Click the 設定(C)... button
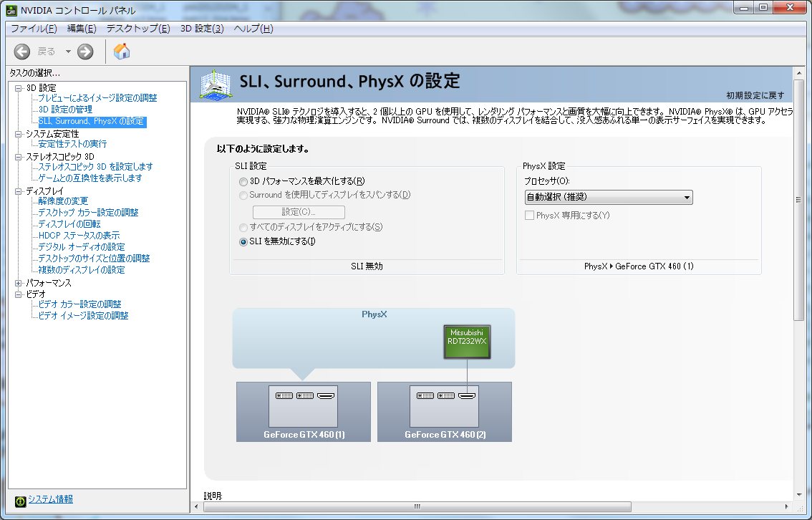The height and width of the screenshot is (520, 812). [x=299, y=212]
